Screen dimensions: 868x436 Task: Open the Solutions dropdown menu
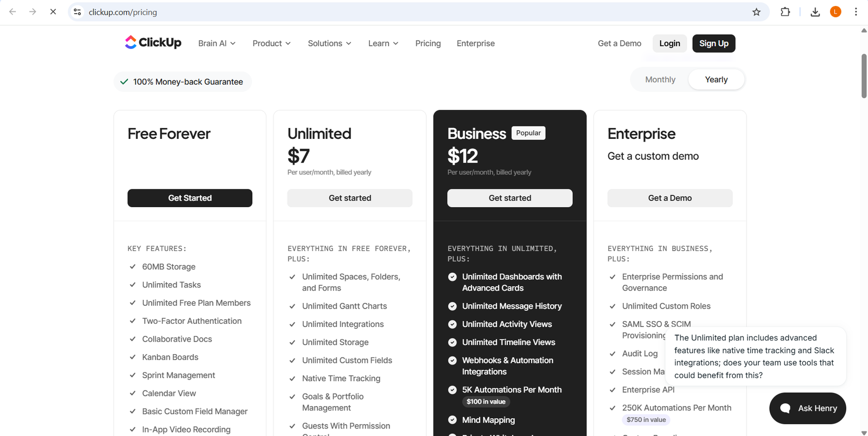tap(329, 43)
